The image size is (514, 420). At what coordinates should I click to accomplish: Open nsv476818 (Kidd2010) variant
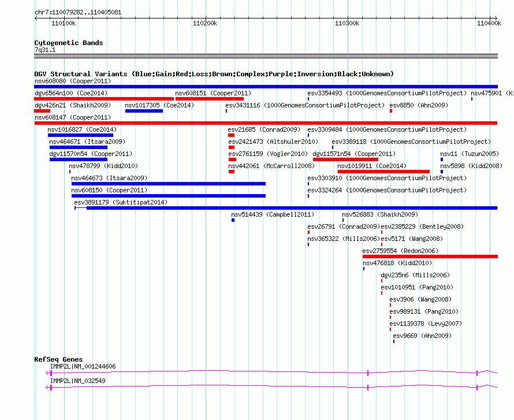pos(397,263)
